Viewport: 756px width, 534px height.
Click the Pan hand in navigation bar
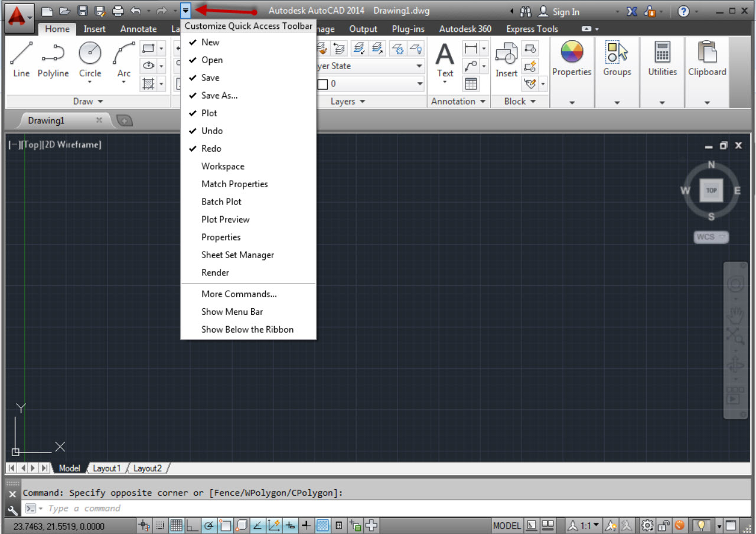pos(735,315)
